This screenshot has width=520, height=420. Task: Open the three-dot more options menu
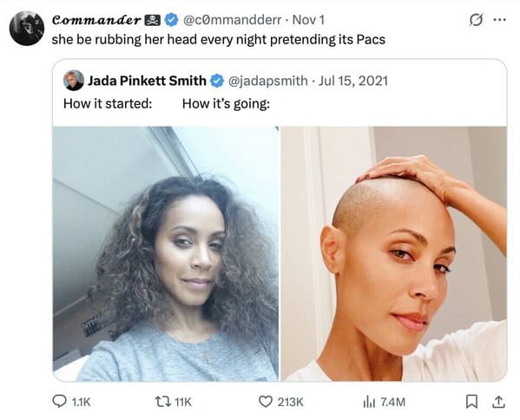coord(499,20)
